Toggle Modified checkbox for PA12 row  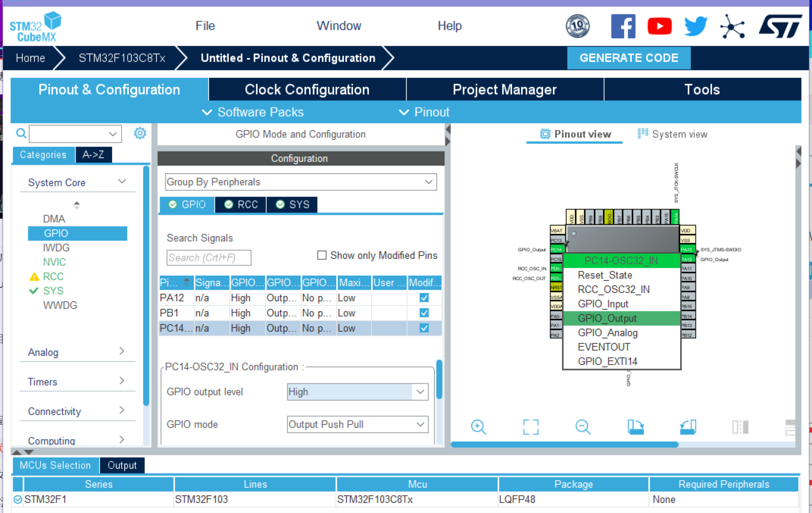[x=424, y=298]
